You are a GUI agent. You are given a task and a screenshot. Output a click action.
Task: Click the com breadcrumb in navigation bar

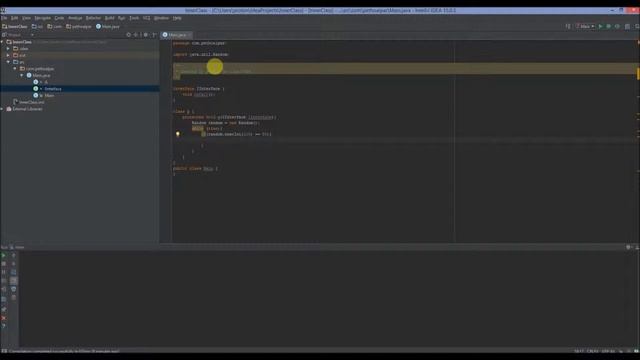54,27
